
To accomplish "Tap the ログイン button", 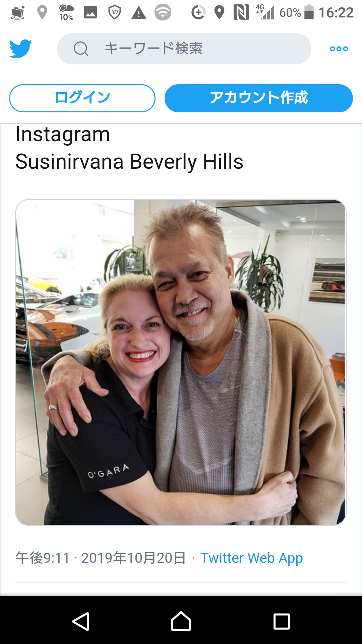I will (x=82, y=98).
